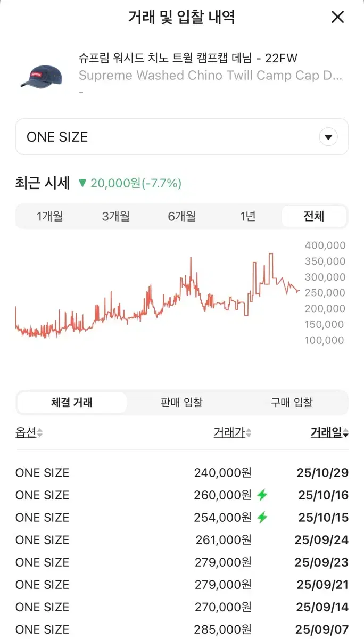Click the price chart line graph
The height and width of the screenshot is (639, 364).
point(158,296)
